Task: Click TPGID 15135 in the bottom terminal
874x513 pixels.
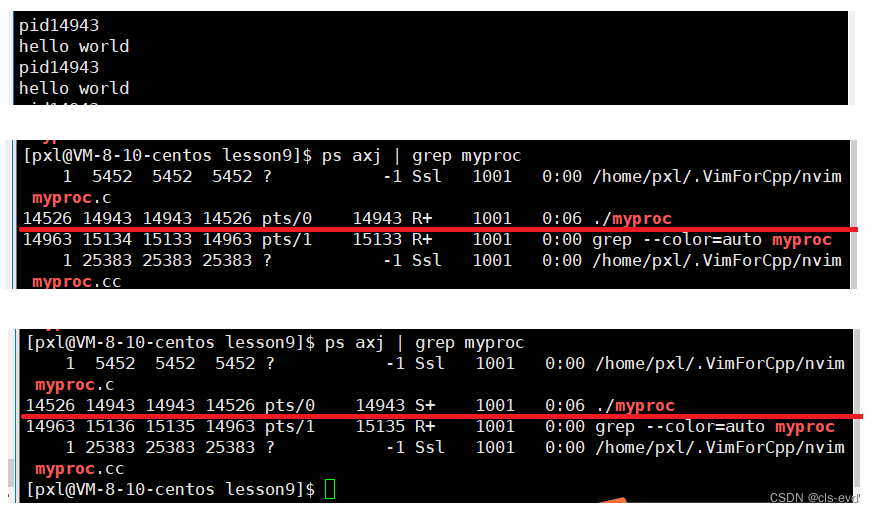Action: [380, 427]
